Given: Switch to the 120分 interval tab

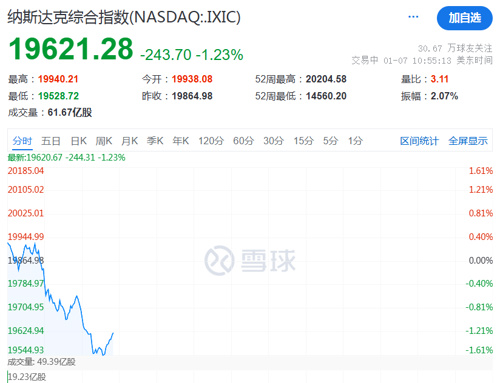Looking at the screenshot, I should point(211,141).
